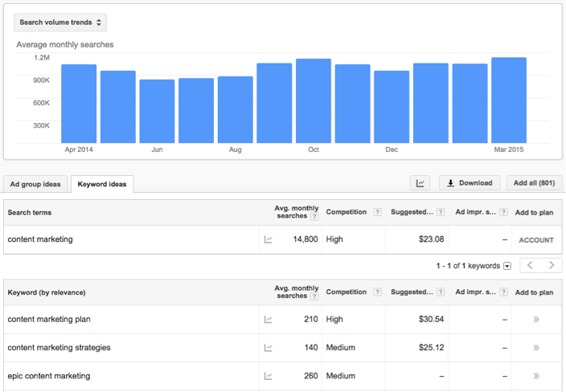Viewport: 566px width, 392px height.
Task: Click the 14,800 monthly searches value
Action: point(306,239)
